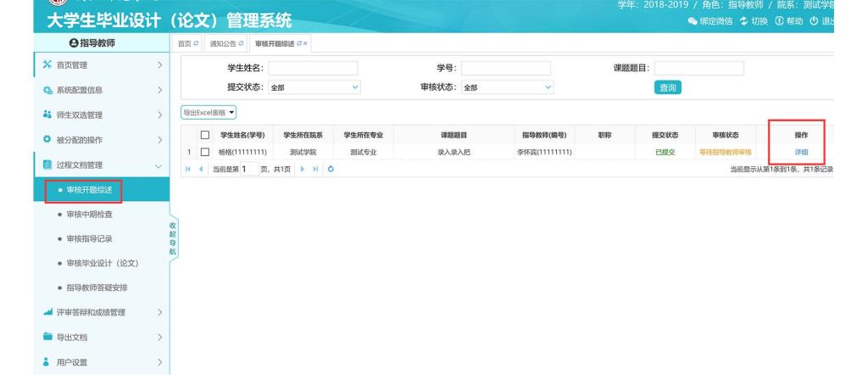Click the 学生姓名 input field

pos(313,68)
